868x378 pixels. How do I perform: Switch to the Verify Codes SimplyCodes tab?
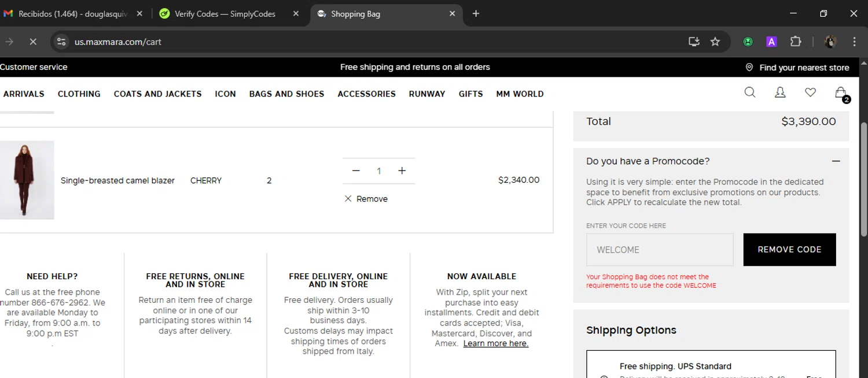click(x=225, y=14)
